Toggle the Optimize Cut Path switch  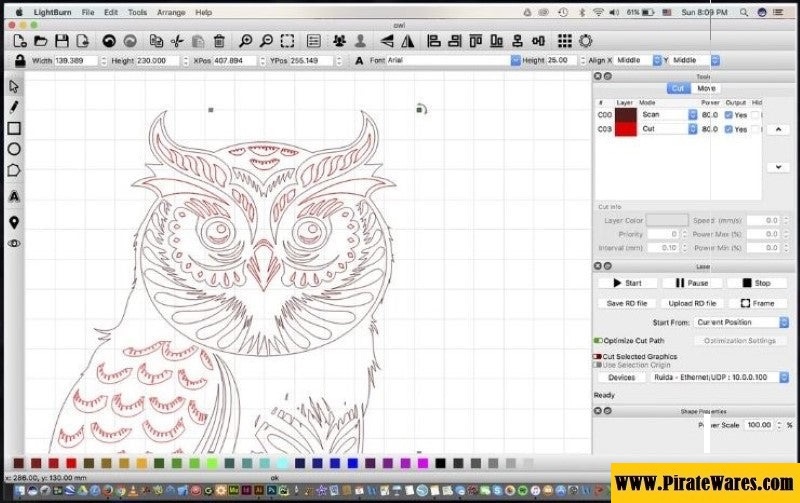598,340
